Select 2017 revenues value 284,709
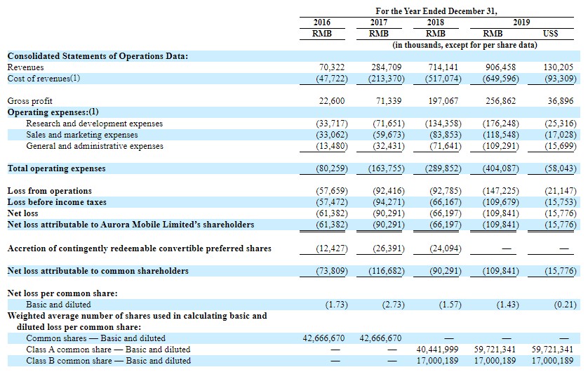The height and width of the screenshot is (372, 588). click(x=386, y=67)
